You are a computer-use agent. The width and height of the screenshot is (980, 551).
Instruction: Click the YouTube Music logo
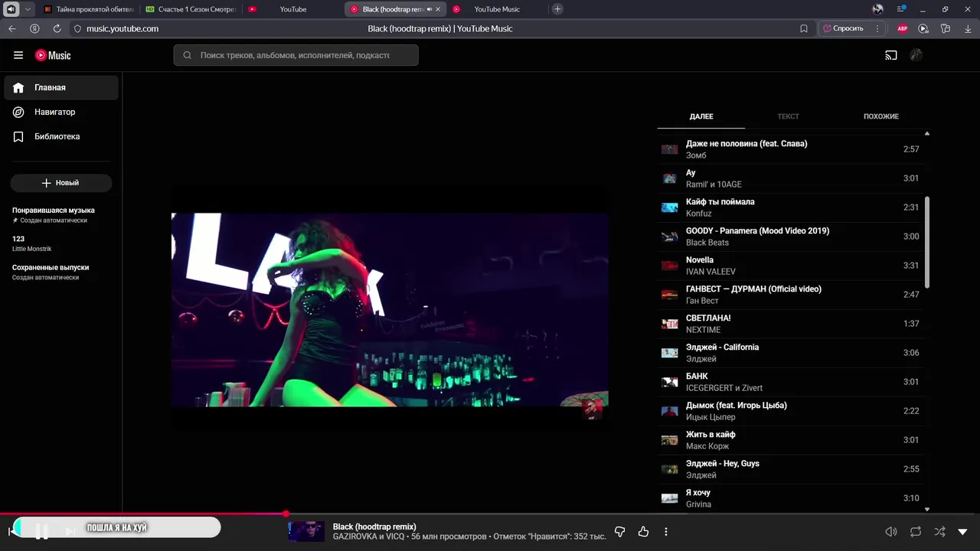(53, 55)
